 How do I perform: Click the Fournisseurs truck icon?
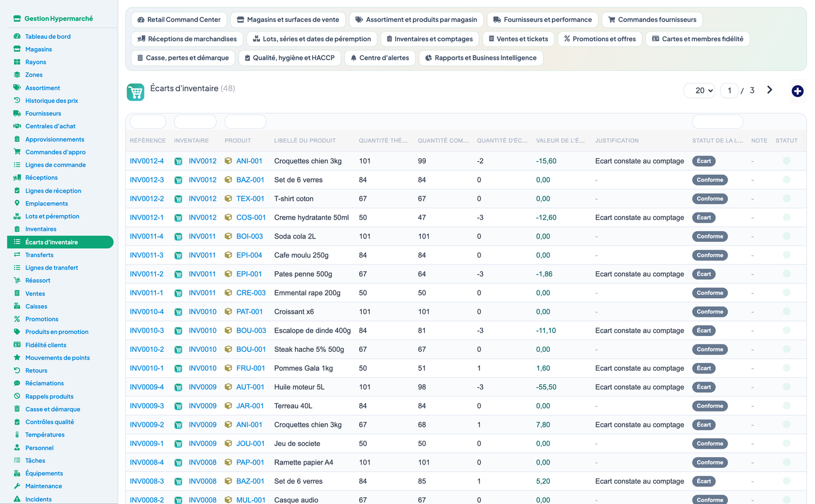point(17,113)
